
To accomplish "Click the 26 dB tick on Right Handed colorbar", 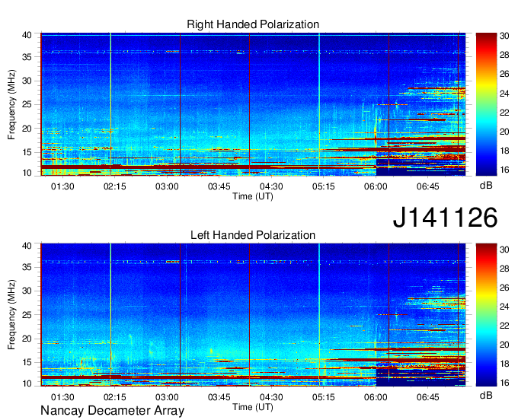I will (x=504, y=75).
